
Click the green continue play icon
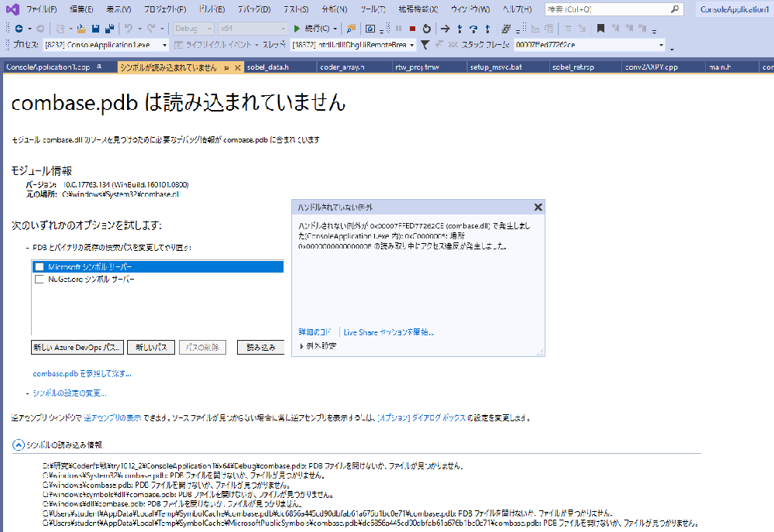click(297, 29)
